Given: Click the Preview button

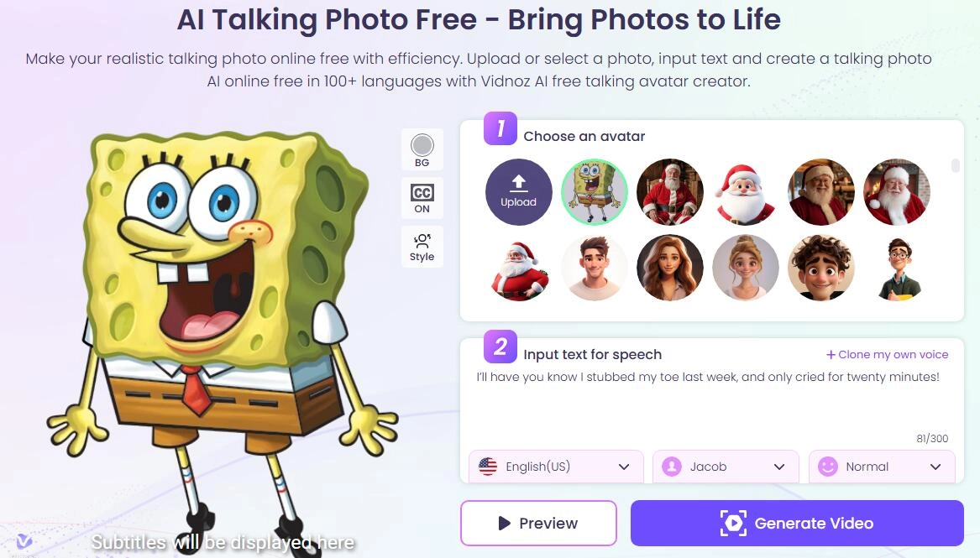Looking at the screenshot, I should 538,523.
